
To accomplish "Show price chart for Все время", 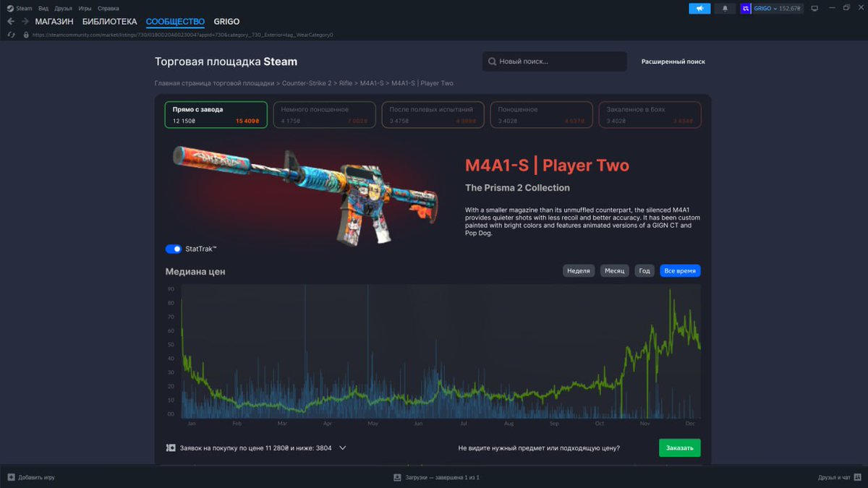I will click(680, 271).
